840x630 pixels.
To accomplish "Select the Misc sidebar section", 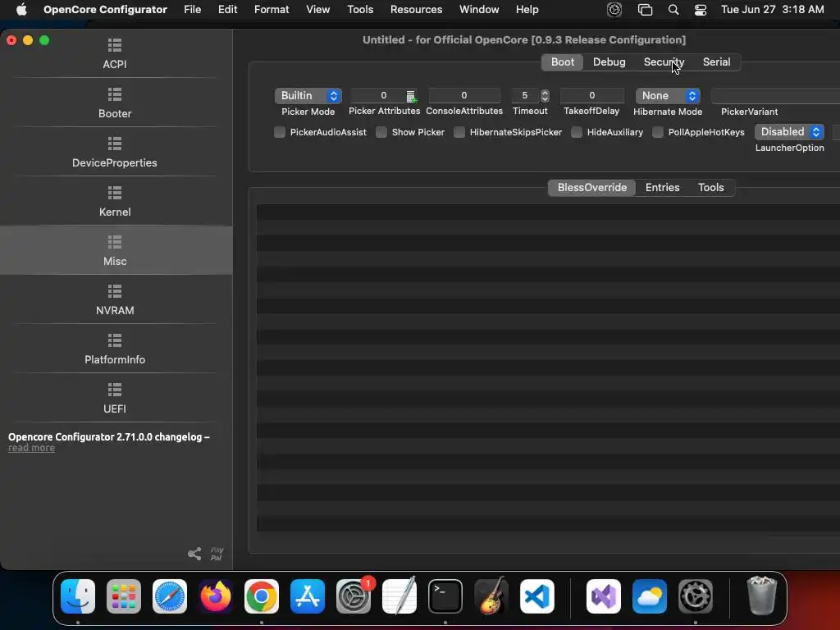I will click(115, 250).
